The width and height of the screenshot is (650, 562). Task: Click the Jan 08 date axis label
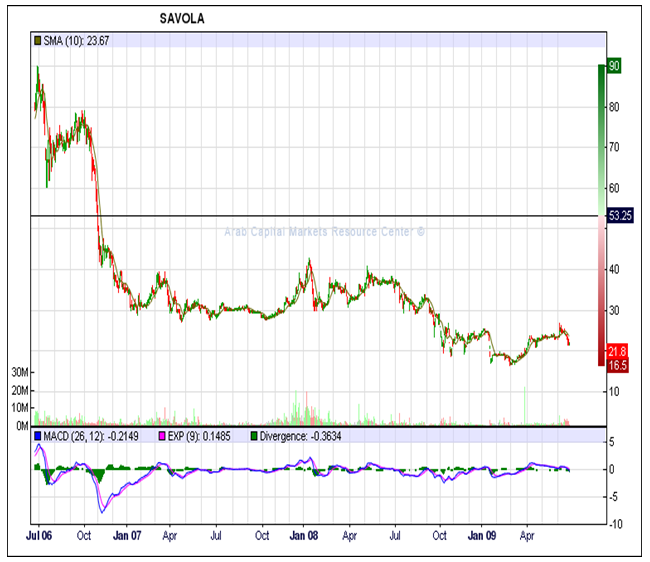click(304, 535)
